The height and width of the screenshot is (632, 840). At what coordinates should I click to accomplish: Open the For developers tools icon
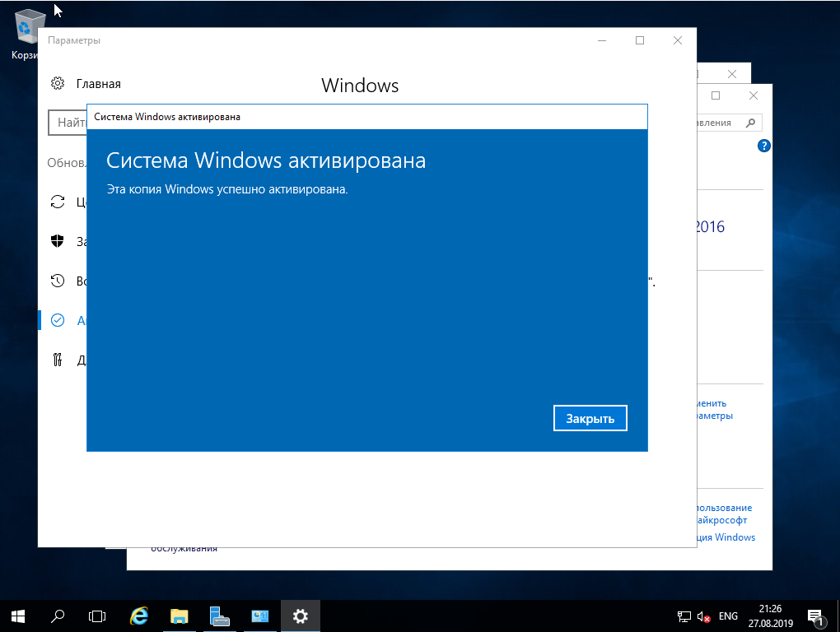[58, 359]
